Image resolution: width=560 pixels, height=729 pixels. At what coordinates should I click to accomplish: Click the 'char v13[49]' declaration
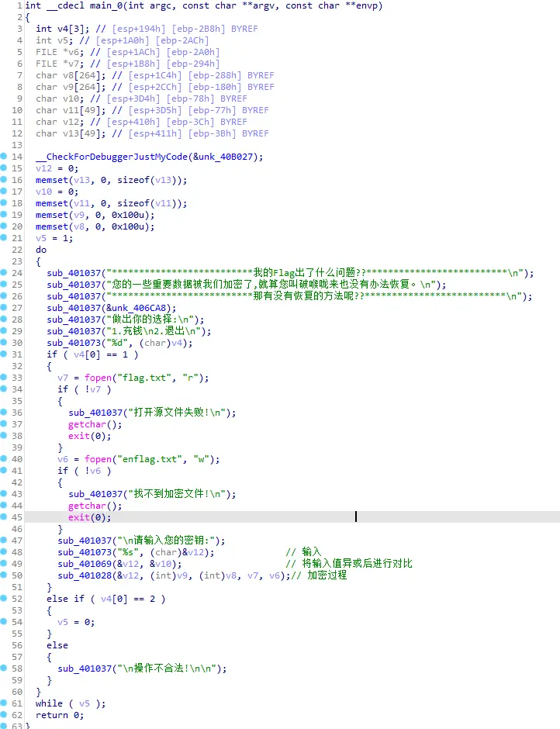tap(71, 133)
